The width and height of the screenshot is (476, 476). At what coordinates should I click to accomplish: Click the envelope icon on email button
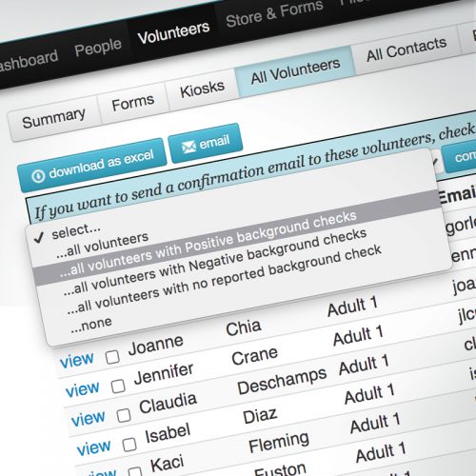coord(188,147)
